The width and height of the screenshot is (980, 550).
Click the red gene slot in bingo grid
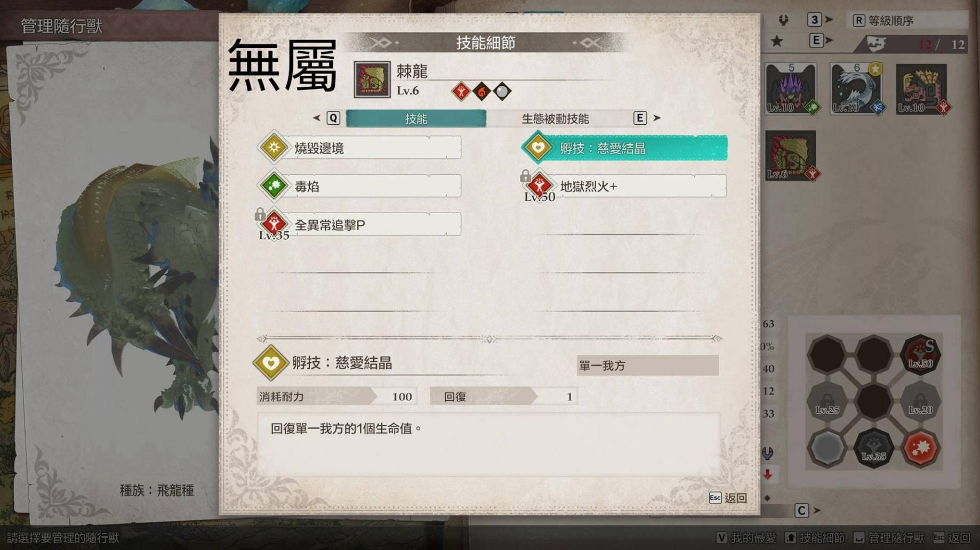click(920, 447)
